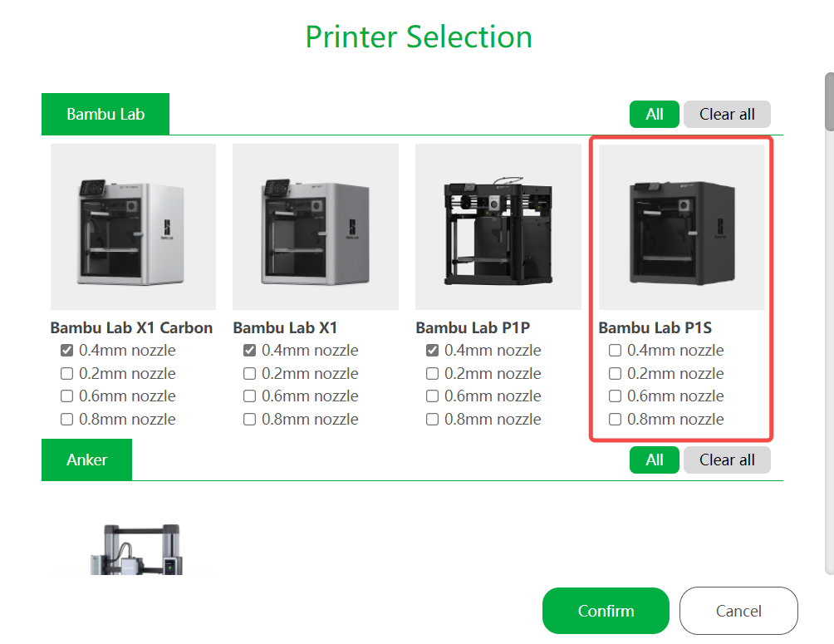834x644 pixels.
Task: Uncheck Bambu Lab X1 0.4mm nozzle
Action: [x=249, y=350]
